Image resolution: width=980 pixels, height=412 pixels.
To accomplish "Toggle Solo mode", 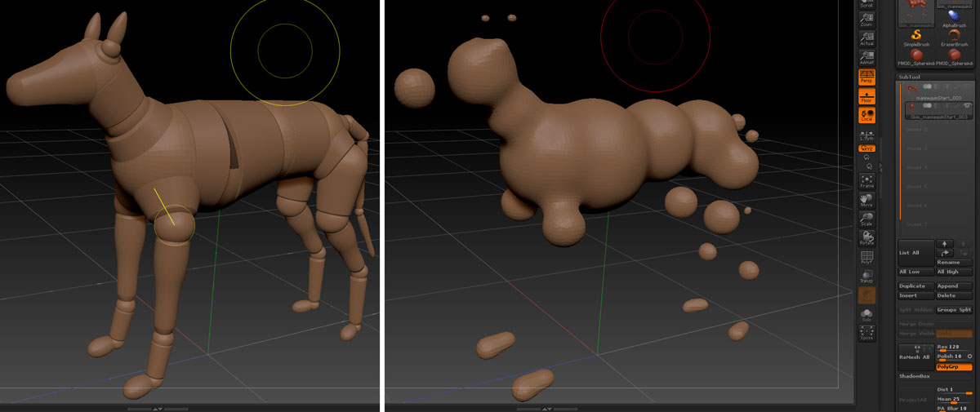I will (866, 314).
